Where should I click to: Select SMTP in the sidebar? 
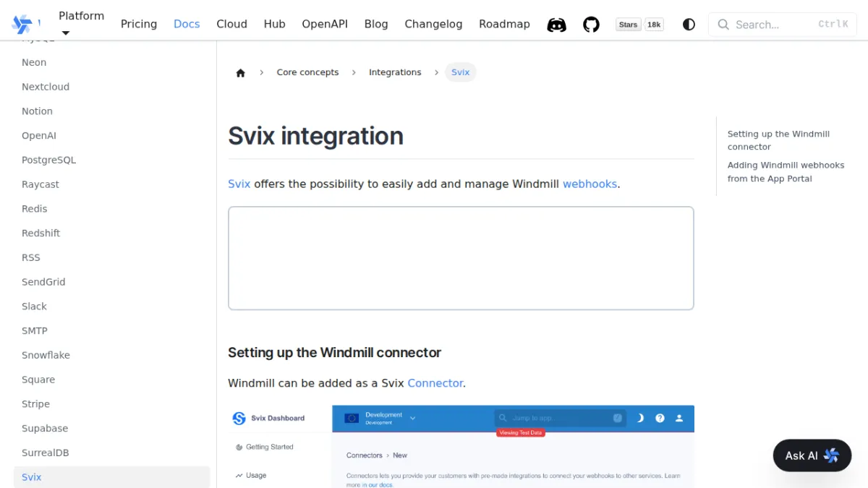(x=35, y=331)
